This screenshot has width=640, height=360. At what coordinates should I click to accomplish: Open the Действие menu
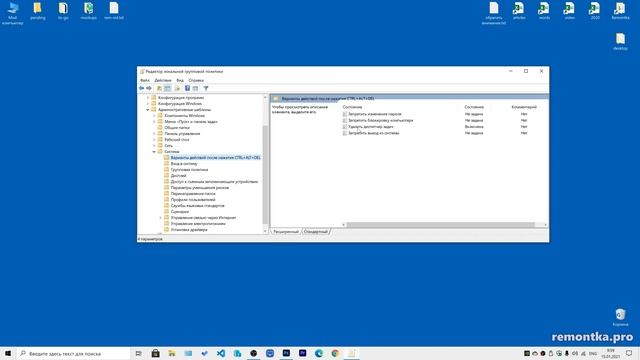pyautogui.click(x=163, y=80)
